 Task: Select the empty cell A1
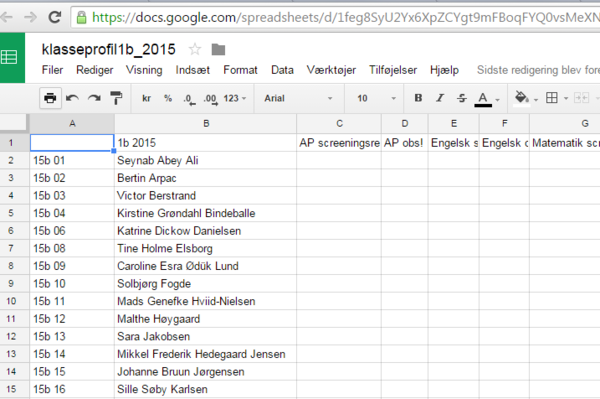(x=72, y=143)
